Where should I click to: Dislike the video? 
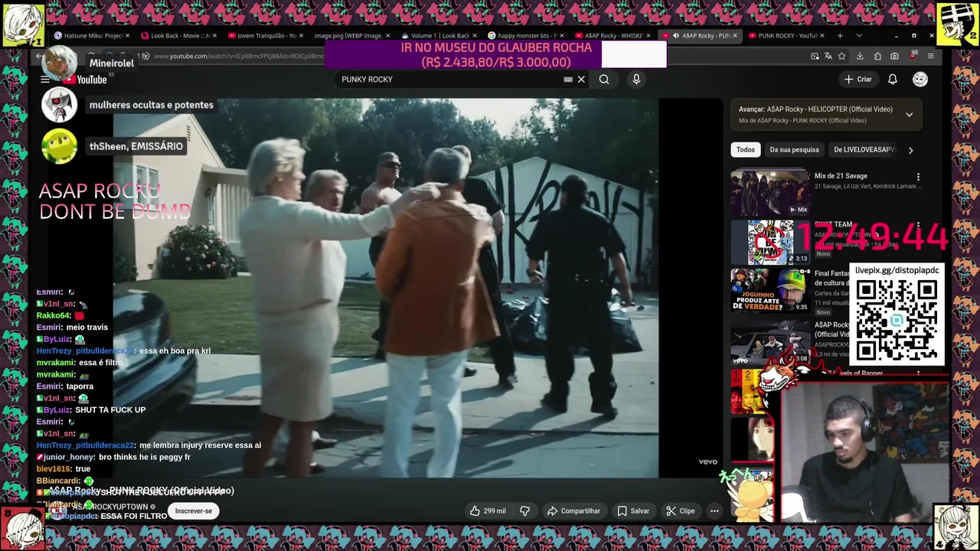pos(525,510)
